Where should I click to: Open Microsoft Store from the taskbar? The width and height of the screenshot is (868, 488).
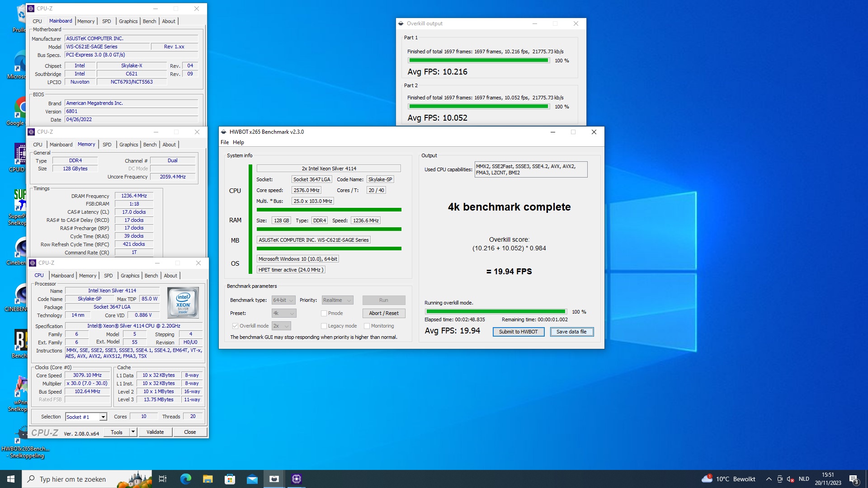230,479
